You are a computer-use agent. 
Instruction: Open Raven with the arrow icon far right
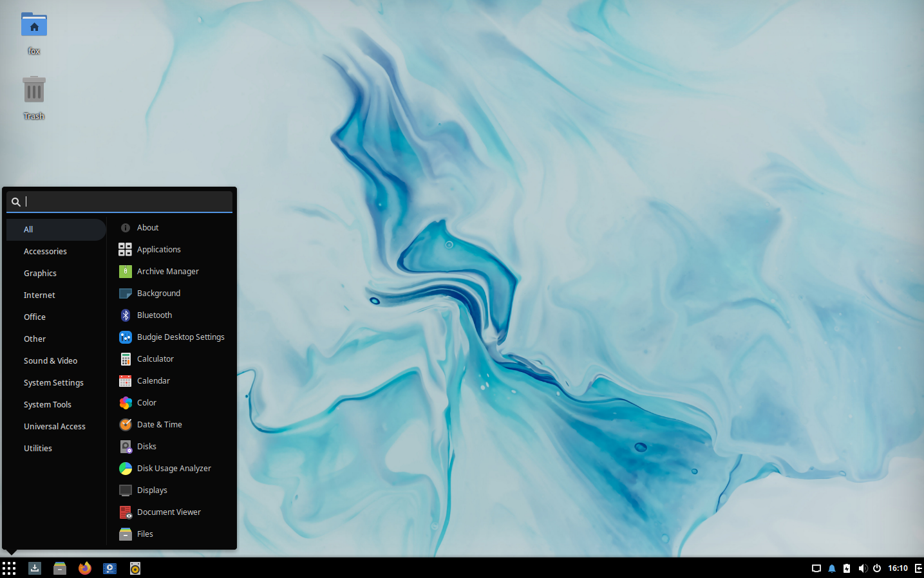917,568
